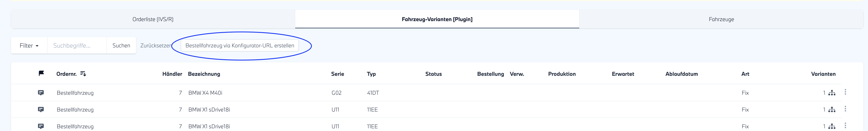Expand the Filter dropdown

coord(29,45)
